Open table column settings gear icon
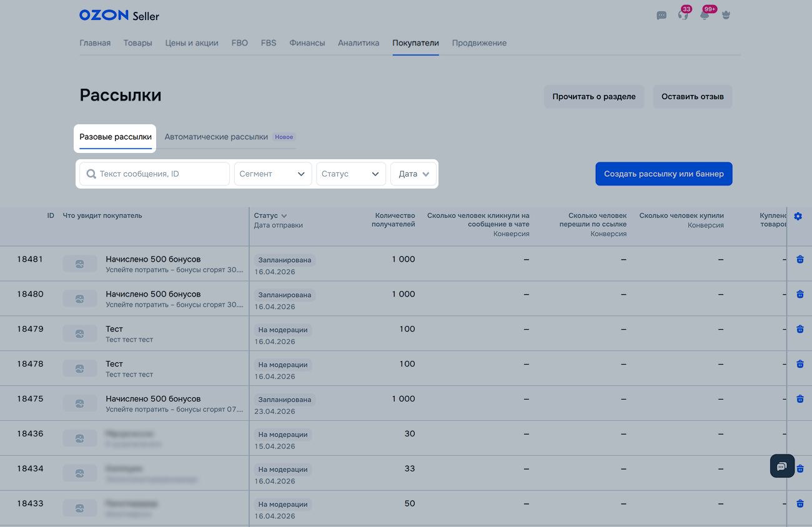The image size is (812, 527). click(x=798, y=216)
